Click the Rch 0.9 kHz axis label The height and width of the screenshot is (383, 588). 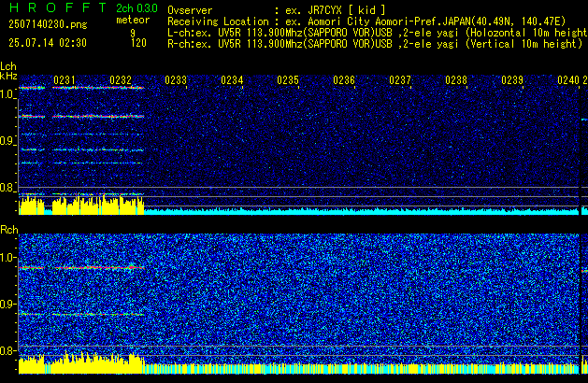pos(7,304)
